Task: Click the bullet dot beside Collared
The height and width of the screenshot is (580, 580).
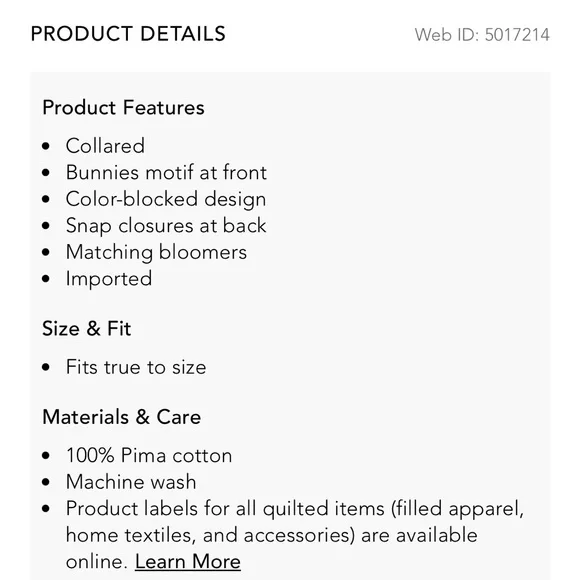Action: (46, 146)
